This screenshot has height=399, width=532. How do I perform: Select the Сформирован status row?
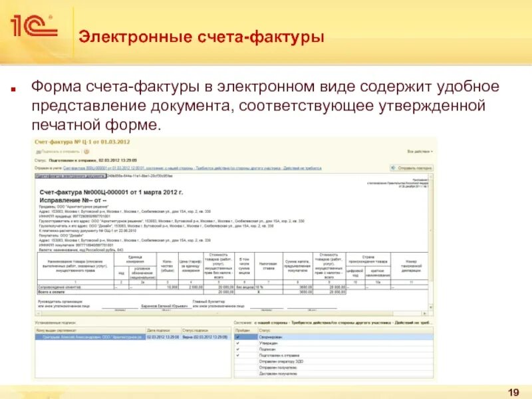[x=334, y=337]
